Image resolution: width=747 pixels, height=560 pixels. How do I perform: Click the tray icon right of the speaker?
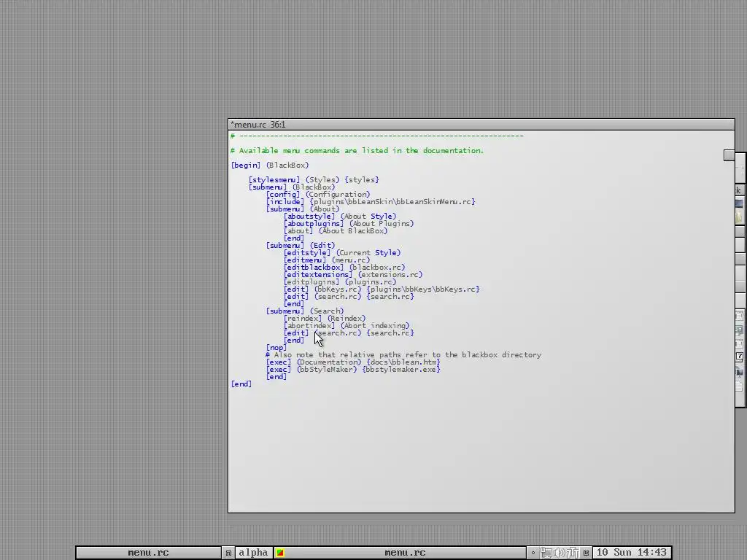(x=573, y=553)
